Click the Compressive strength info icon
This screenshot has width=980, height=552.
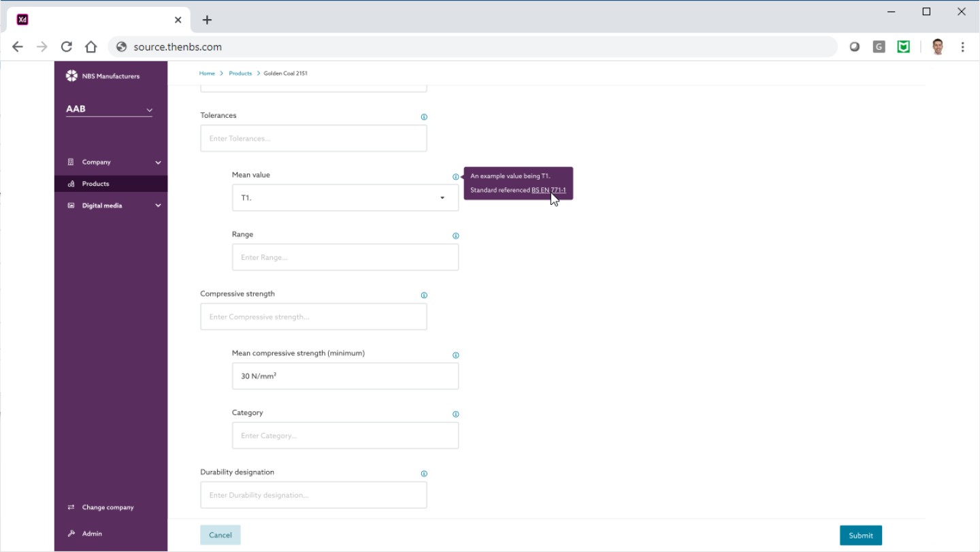click(424, 295)
